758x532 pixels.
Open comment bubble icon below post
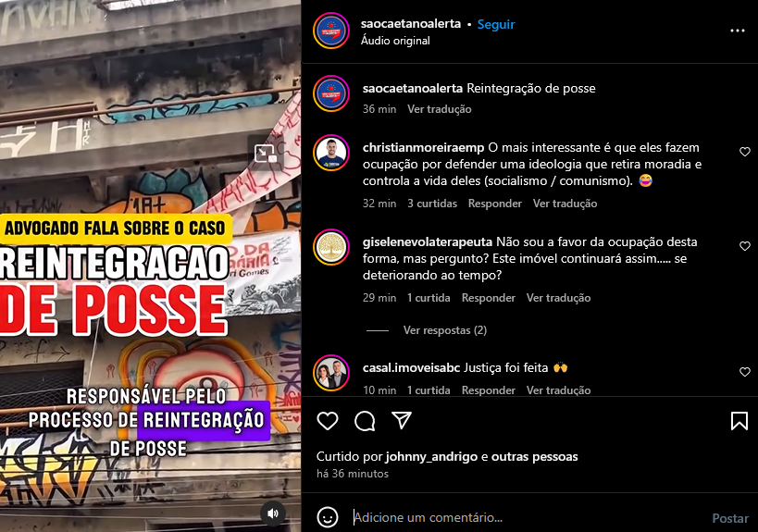coord(365,421)
